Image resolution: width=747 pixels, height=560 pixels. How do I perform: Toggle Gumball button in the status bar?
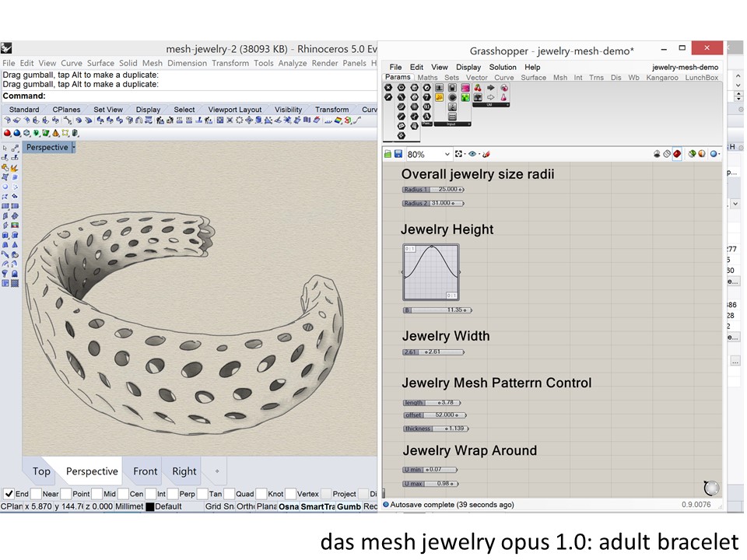coord(348,506)
